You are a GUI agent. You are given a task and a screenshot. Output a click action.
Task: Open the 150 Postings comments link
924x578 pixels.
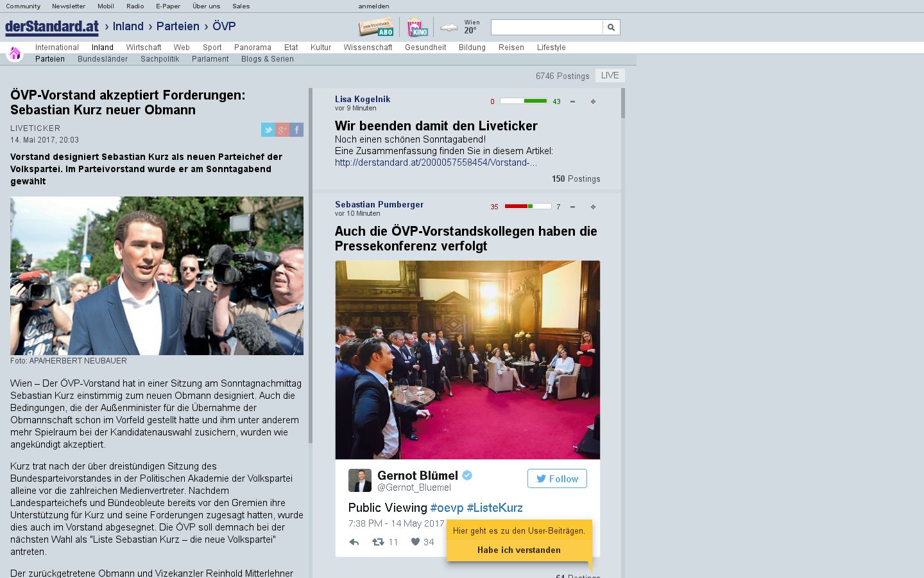point(576,179)
